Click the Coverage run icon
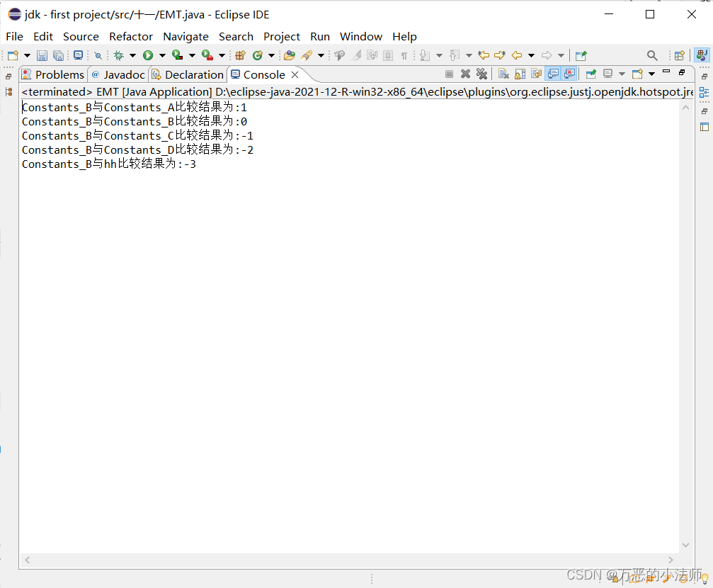This screenshot has height=588, width=713. (x=177, y=55)
